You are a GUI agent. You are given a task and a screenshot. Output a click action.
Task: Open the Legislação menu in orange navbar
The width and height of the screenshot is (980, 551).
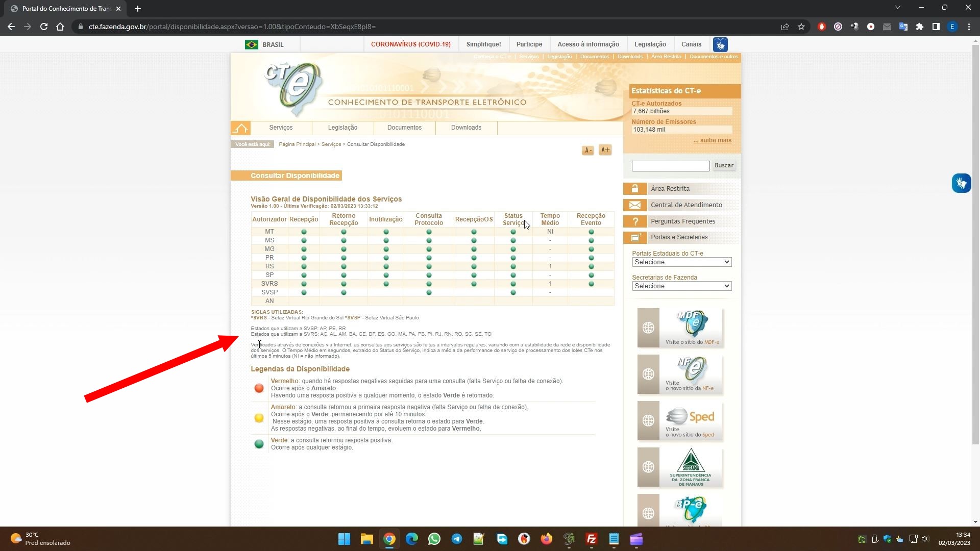click(342, 128)
